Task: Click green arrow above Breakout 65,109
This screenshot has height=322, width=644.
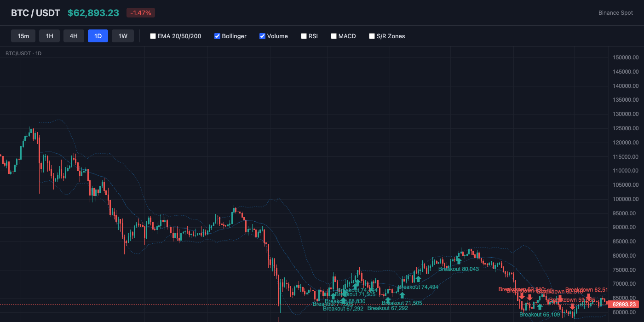Action: click(x=540, y=307)
